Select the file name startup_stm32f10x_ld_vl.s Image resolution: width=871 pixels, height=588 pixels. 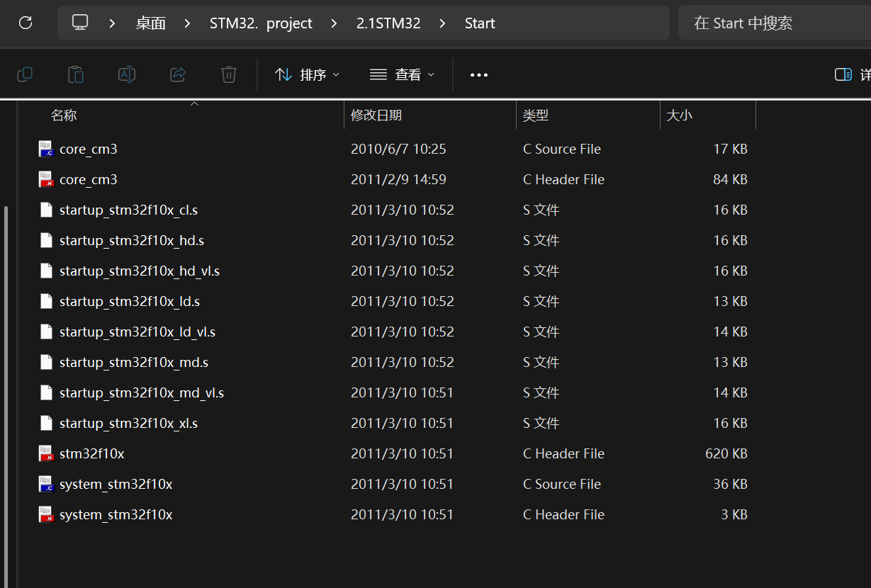[x=137, y=332]
